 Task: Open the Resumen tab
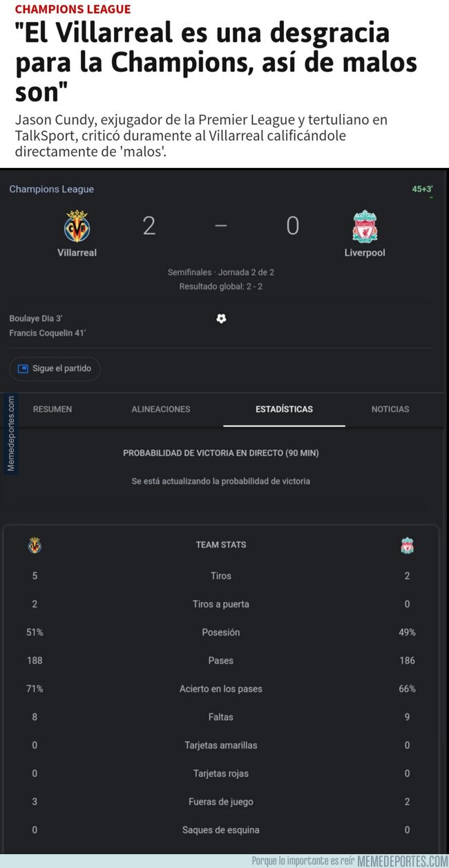(x=52, y=409)
